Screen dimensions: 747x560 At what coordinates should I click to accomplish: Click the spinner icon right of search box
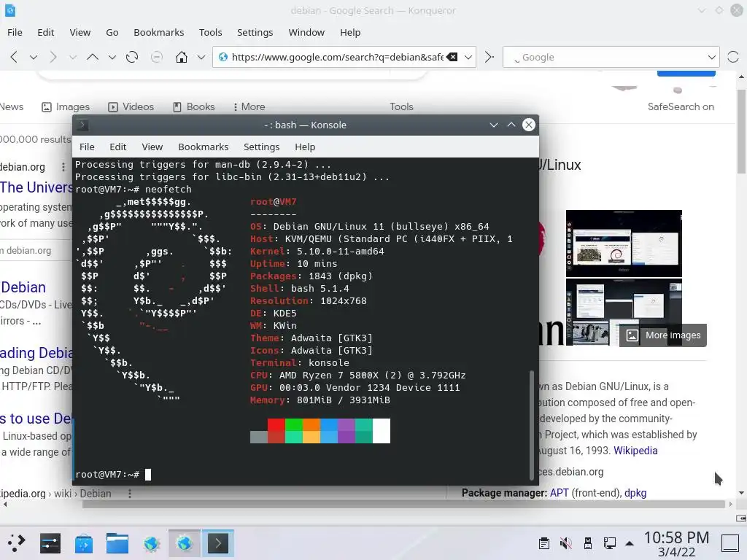click(732, 57)
